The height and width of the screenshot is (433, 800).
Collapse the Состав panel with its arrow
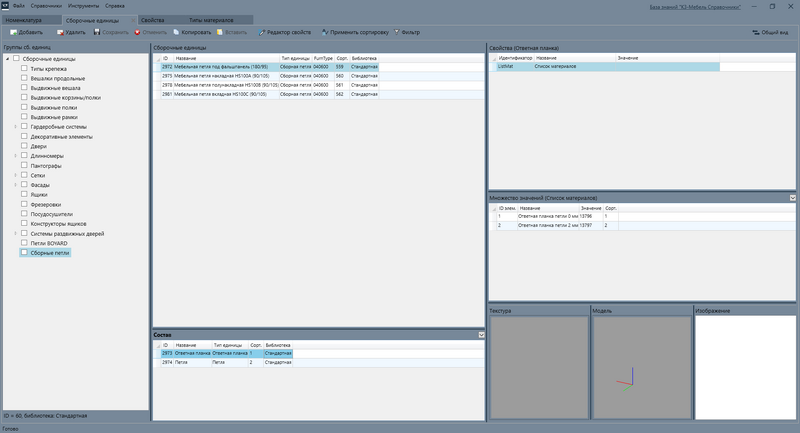[x=481, y=335]
